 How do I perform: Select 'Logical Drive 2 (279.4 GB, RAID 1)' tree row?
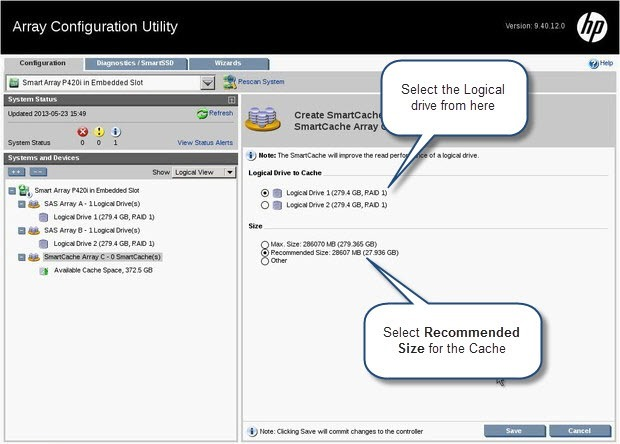pyautogui.click(x=104, y=244)
